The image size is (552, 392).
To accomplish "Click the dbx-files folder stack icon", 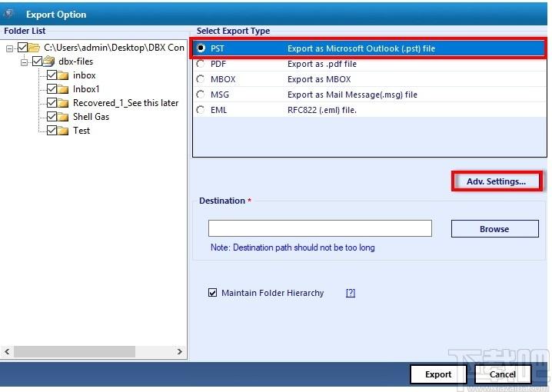I will click(48, 61).
